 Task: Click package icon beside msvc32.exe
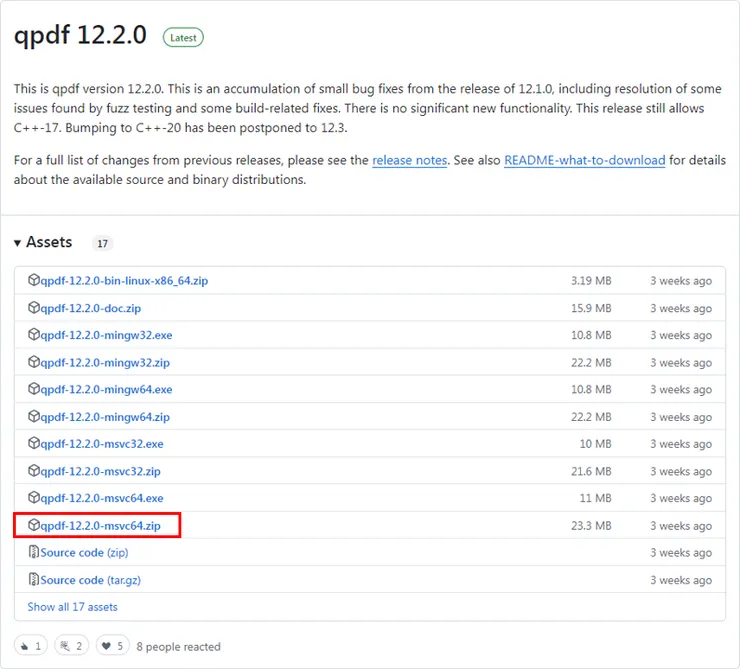click(x=34, y=443)
